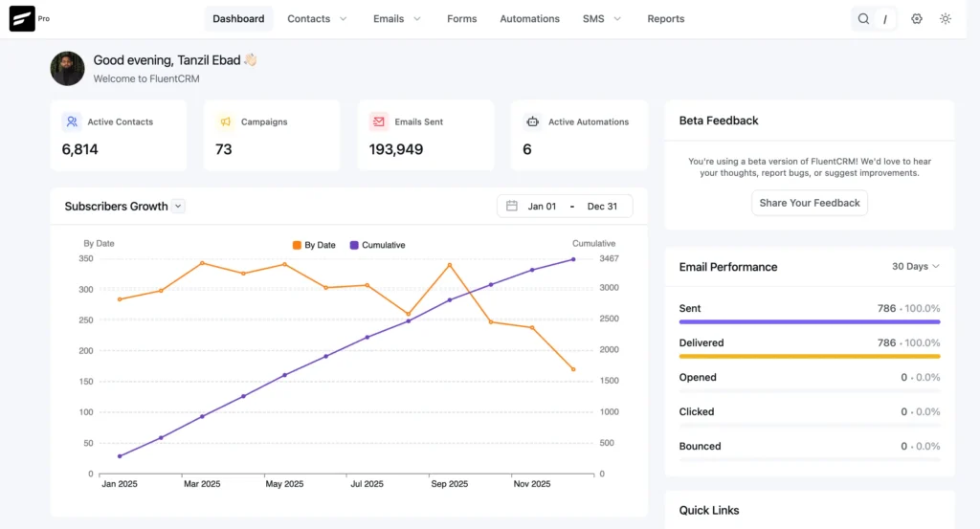Toggle the By Date legend series

(x=314, y=245)
